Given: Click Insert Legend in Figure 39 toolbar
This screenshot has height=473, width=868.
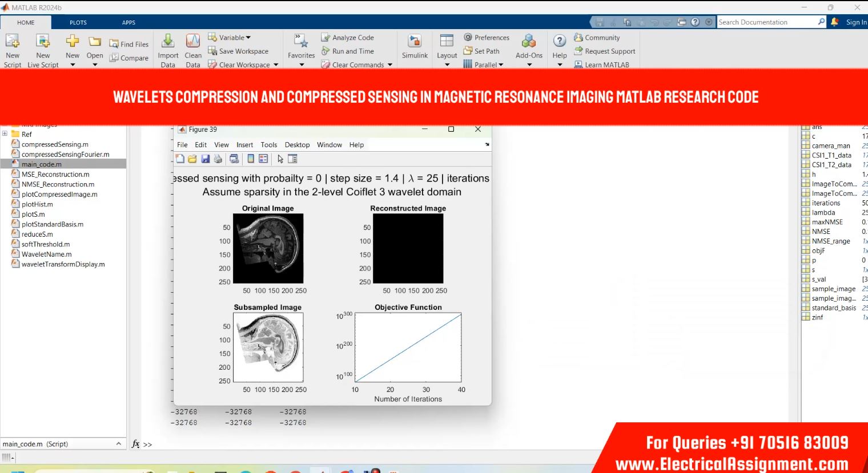Looking at the screenshot, I should (x=263, y=159).
